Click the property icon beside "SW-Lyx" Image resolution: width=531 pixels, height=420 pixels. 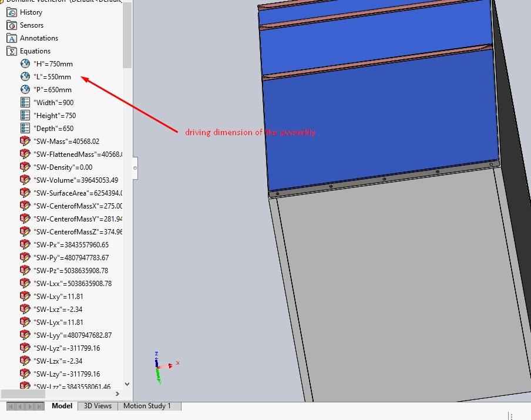(x=25, y=322)
